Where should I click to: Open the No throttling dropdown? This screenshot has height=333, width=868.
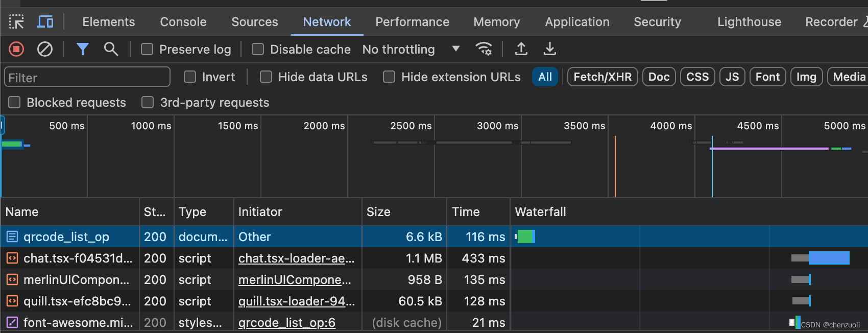click(411, 50)
